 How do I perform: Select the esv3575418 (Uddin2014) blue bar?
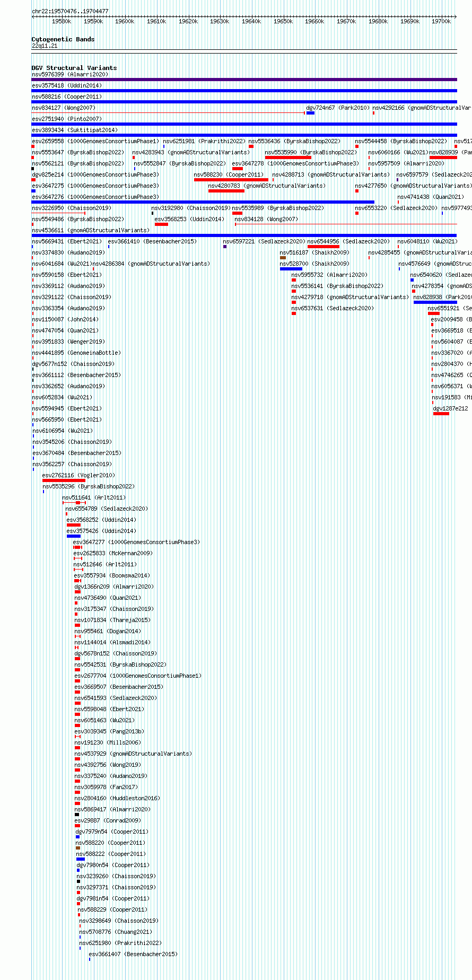(x=244, y=91)
